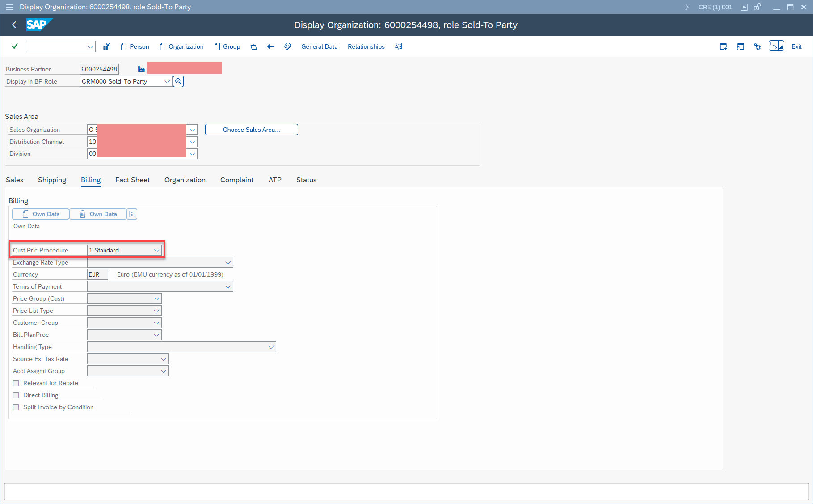Open Exchange Rate Type dropdown
813x504 pixels.
[228, 262]
